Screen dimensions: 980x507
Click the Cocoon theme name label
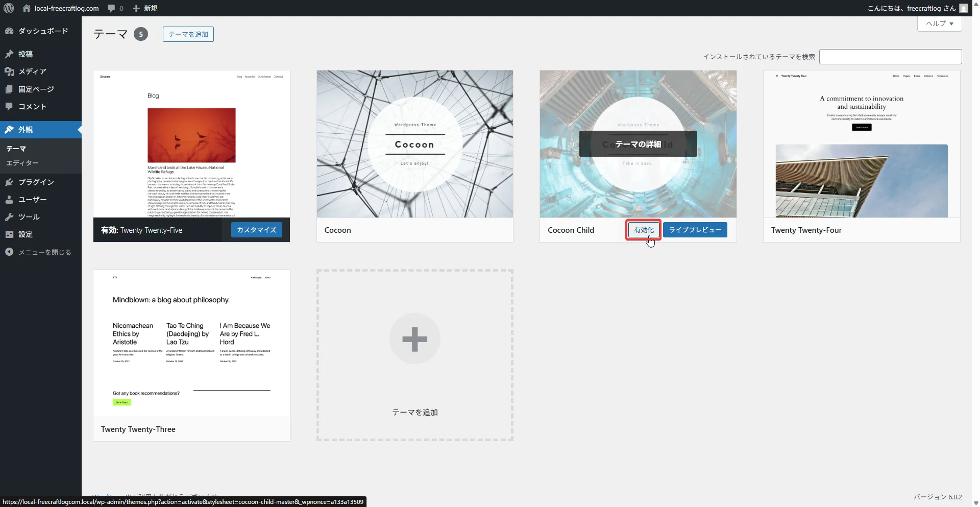(x=338, y=230)
